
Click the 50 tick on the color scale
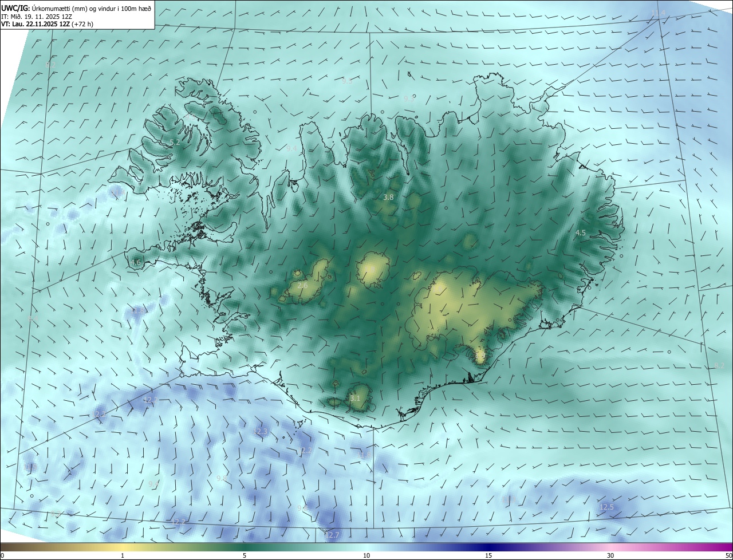pyautogui.click(x=728, y=556)
